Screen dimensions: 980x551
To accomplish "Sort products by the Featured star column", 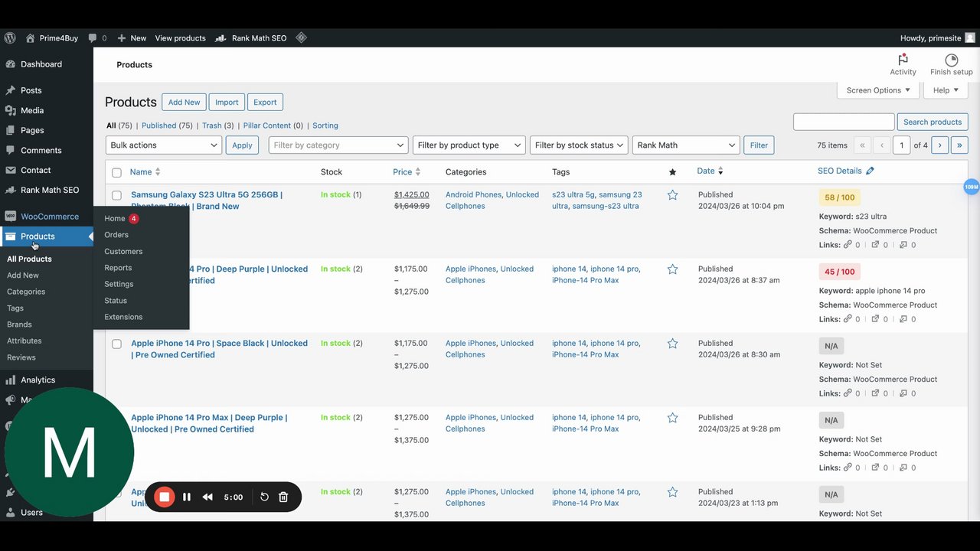I will click(672, 172).
